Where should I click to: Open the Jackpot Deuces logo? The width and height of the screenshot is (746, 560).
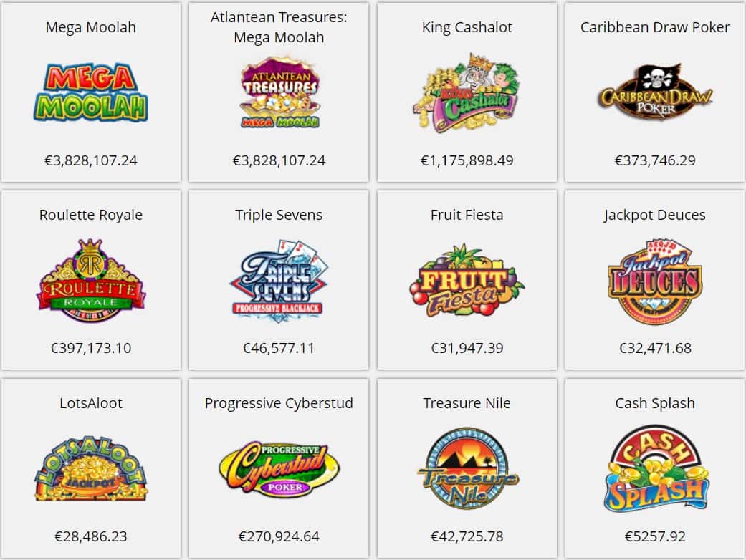coord(655,282)
